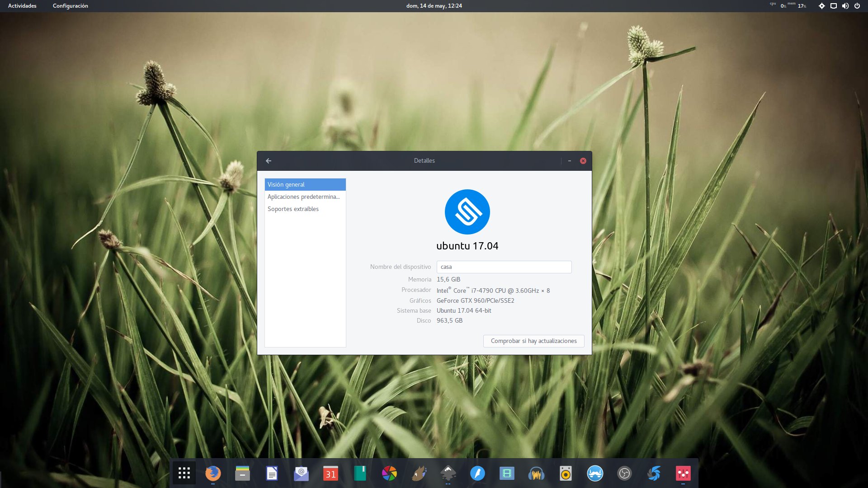Launch the blue mustache app icon
This screenshot has width=868, height=488.
pos(595,473)
